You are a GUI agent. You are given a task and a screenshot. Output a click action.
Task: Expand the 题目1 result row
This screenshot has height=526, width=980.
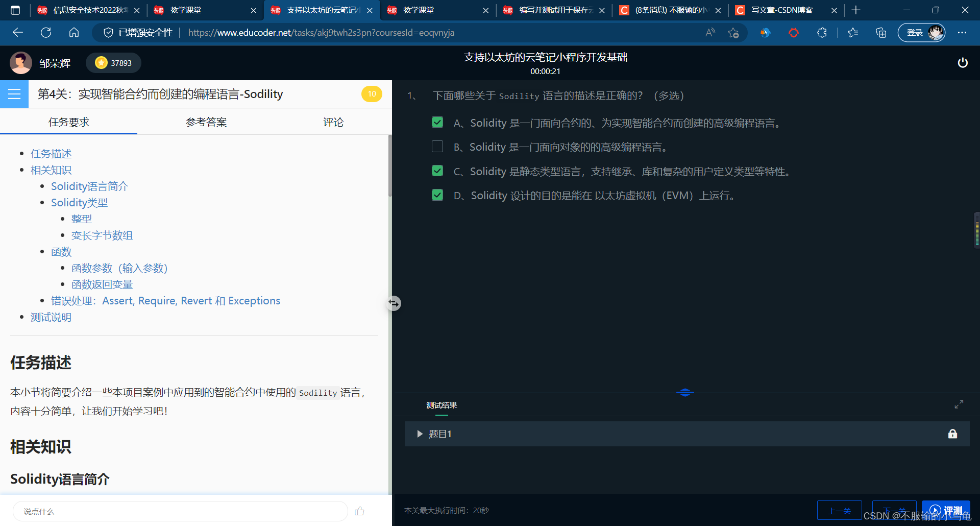point(687,434)
